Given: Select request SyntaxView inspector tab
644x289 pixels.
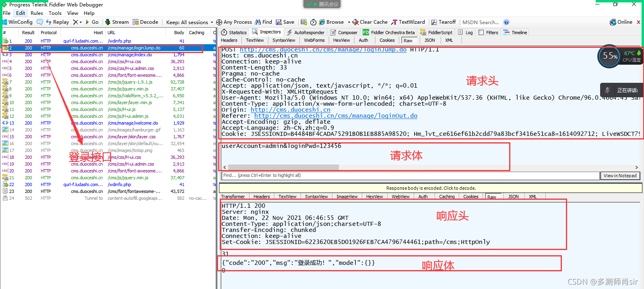Looking at the screenshot, I should coord(284,40).
